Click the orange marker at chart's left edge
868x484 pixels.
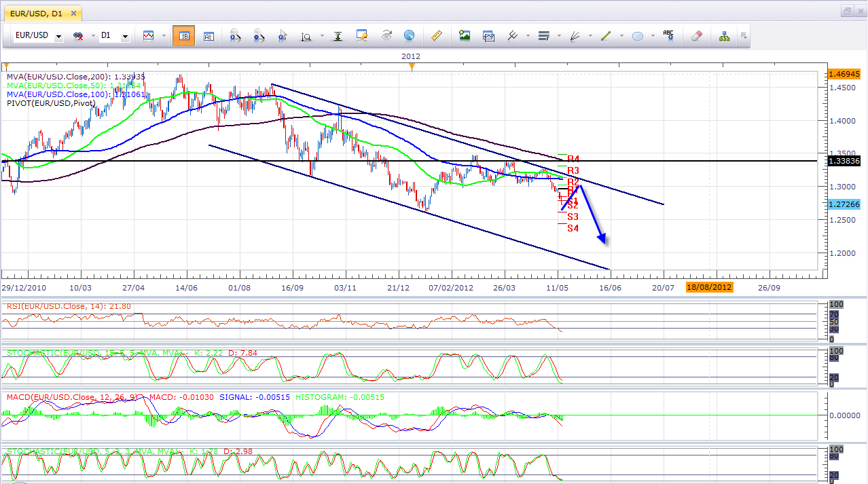(x=5, y=66)
